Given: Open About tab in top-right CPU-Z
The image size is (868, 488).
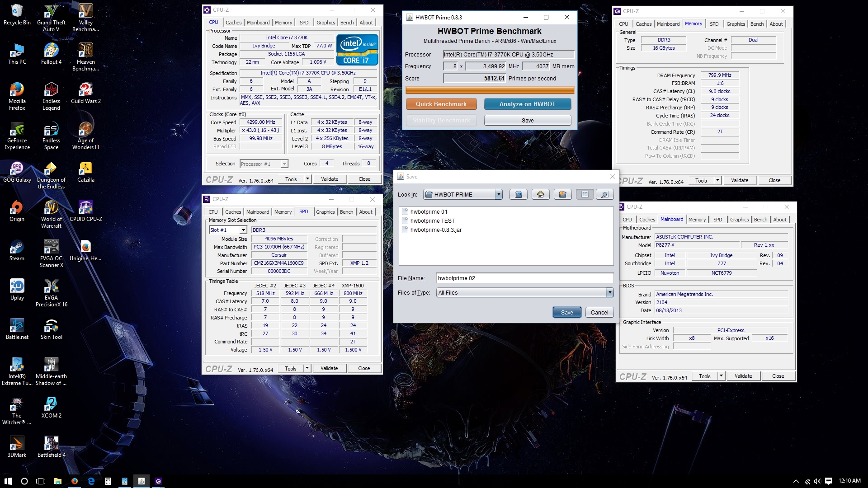Looking at the screenshot, I should click(776, 24).
